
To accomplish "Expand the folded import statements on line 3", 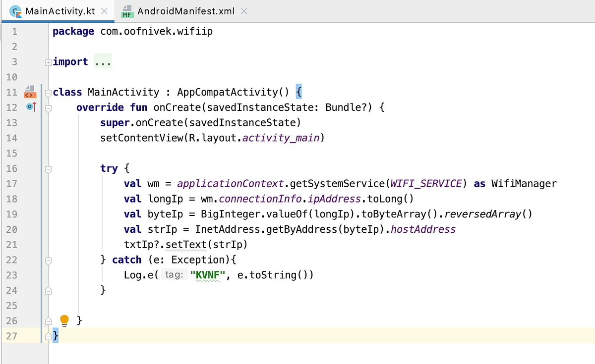I will click(x=48, y=61).
